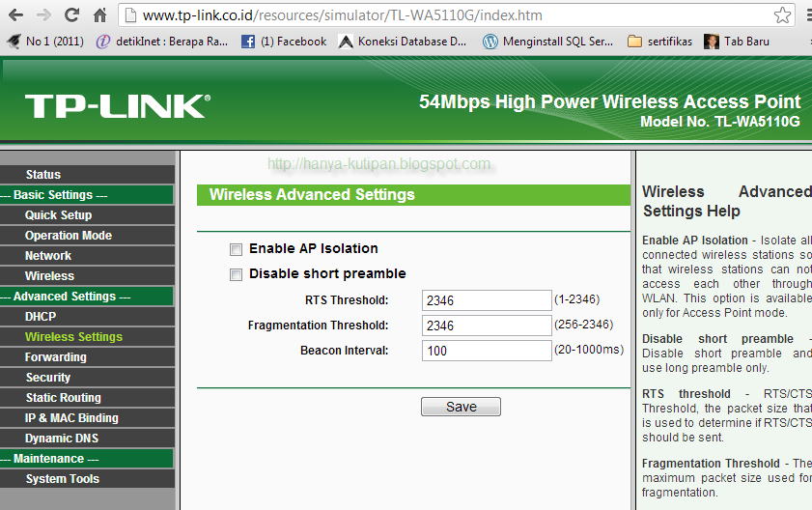The height and width of the screenshot is (510, 812).
Task: Open the Facebook bookmark
Action: pyautogui.click(x=284, y=42)
